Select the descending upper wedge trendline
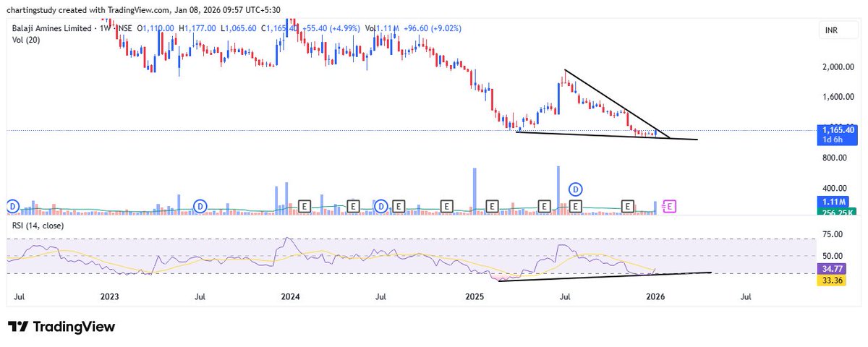Screen dimensions: 868x347 pos(617,103)
